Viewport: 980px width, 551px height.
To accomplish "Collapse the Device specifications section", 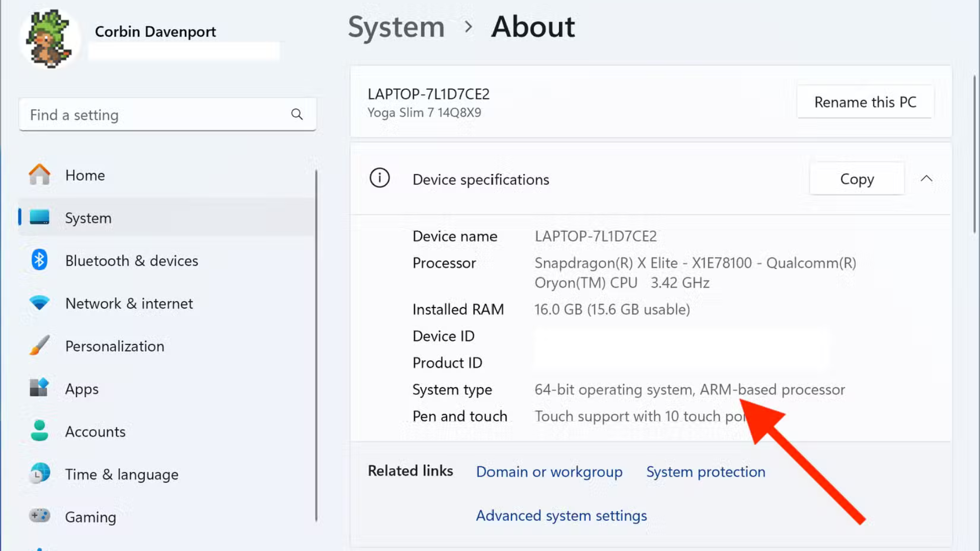I will [x=927, y=179].
